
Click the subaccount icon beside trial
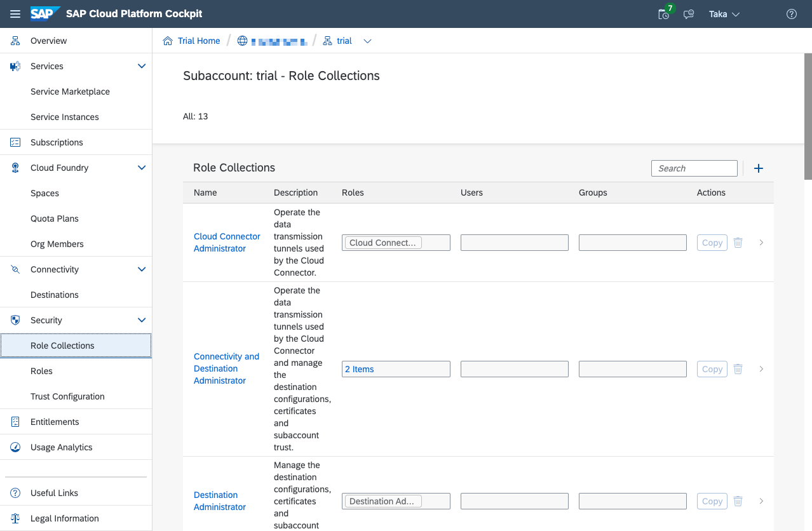(x=328, y=41)
